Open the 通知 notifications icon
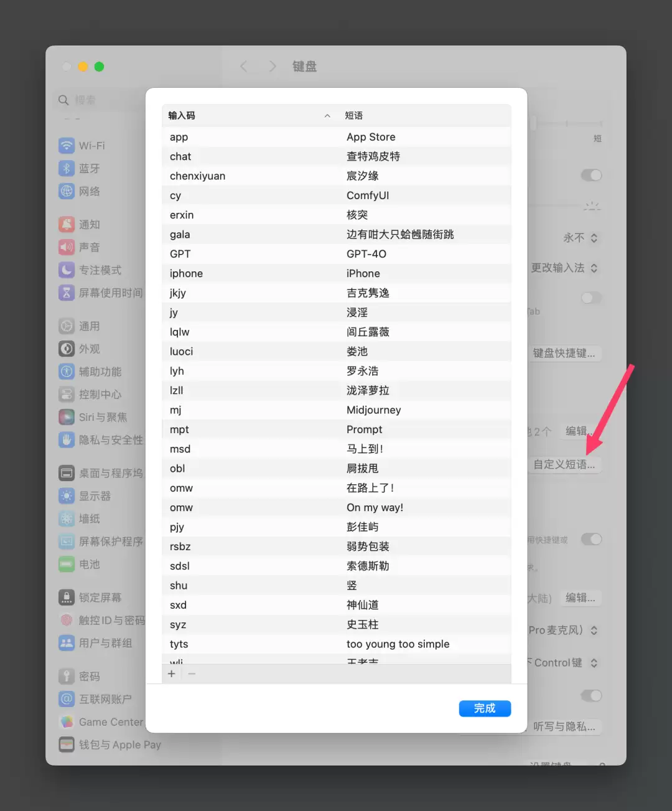The image size is (672, 811). (x=67, y=224)
